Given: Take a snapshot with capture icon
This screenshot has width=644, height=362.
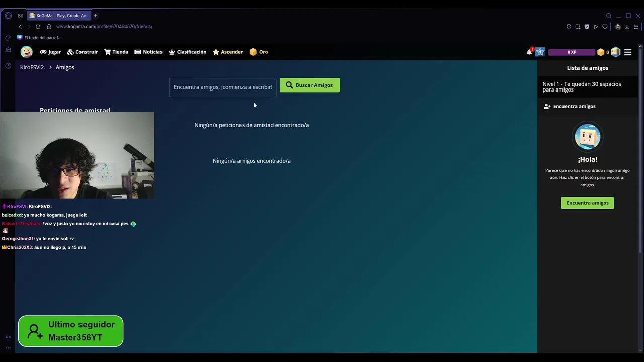Looking at the screenshot, I should coord(578,27).
